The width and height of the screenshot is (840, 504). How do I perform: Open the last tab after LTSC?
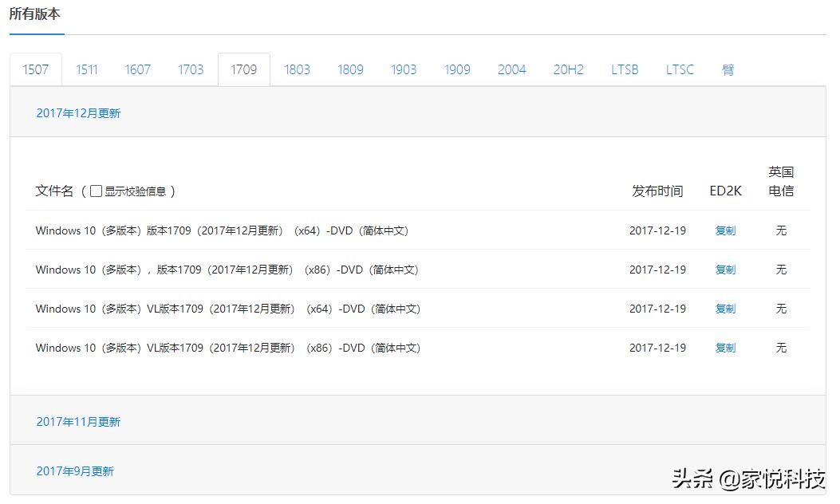click(x=728, y=69)
